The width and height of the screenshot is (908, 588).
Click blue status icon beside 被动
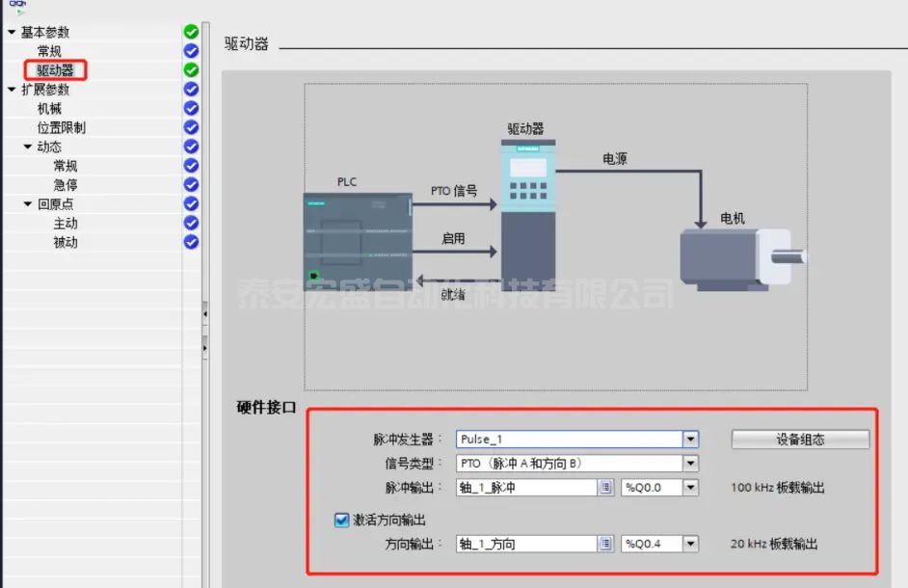(x=191, y=242)
